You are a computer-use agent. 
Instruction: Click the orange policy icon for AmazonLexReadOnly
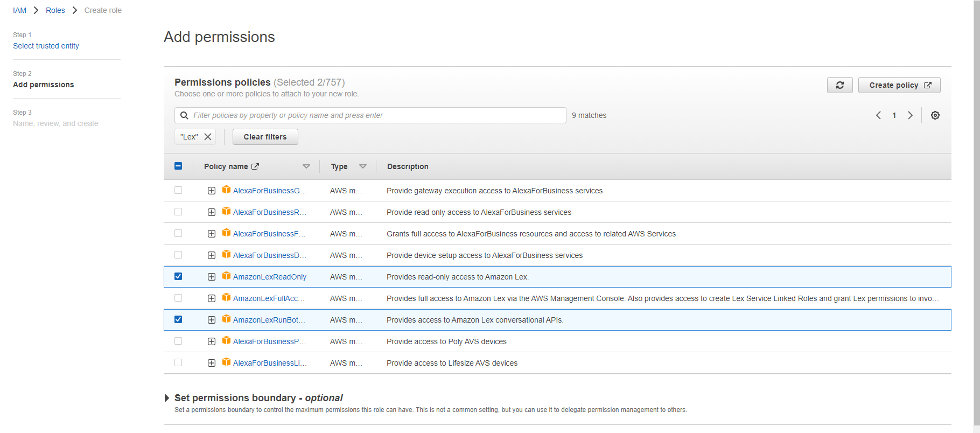click(x=227, y=276)
